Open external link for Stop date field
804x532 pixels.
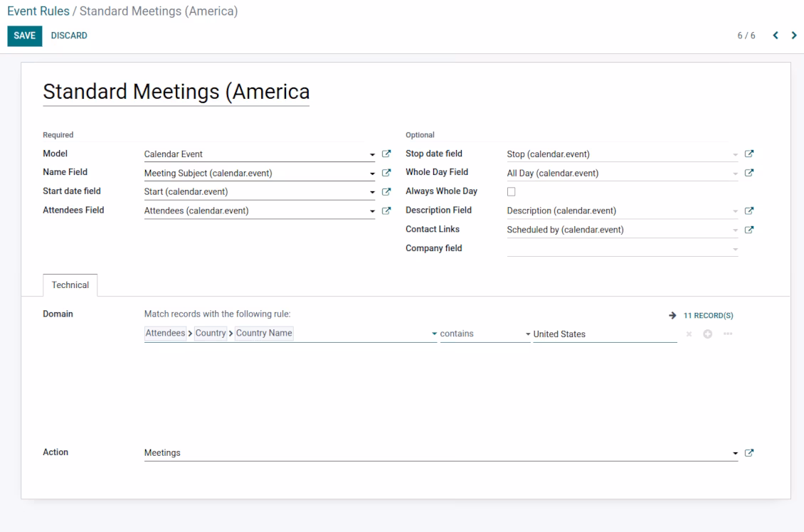[x=749, y=154]
